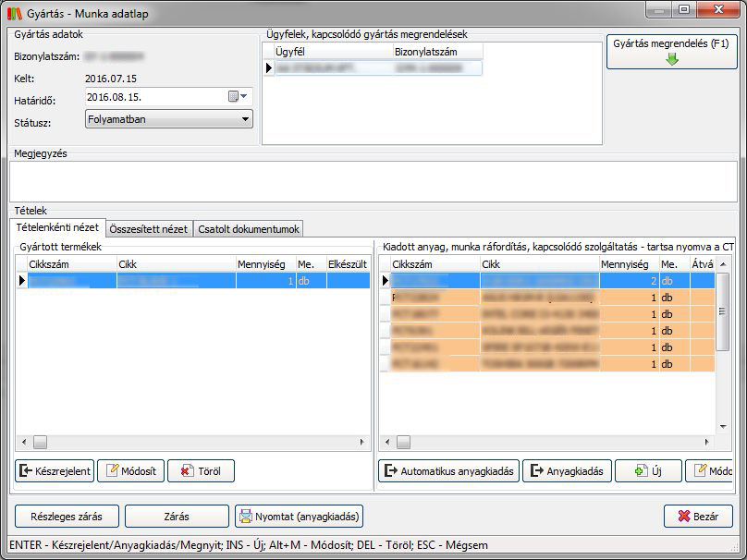Sort by Mennyiség column in Gyártott termékek
The height and width of the screenshot is (560, 747).
click(265, 264)
